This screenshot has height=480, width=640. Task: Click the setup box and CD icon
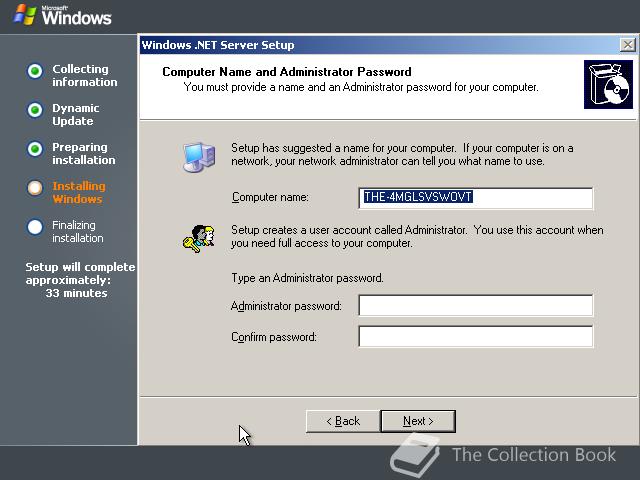click(x=608, y=84)
